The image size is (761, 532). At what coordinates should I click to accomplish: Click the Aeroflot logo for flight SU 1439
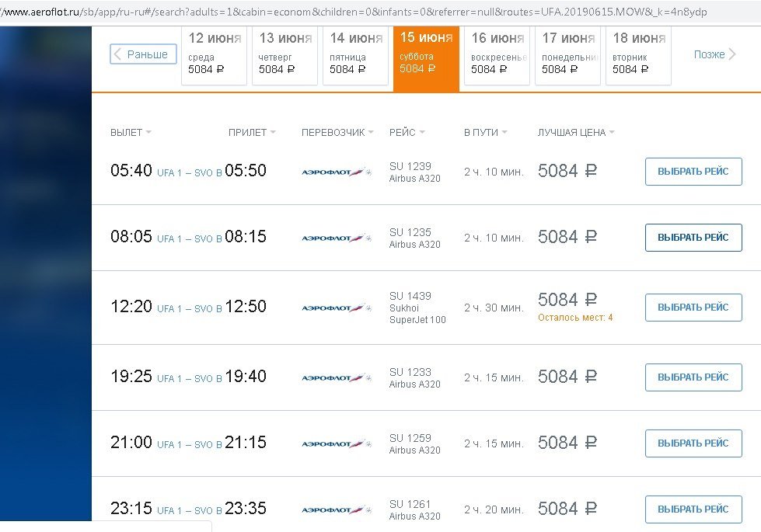pyautogui.click(x=336, y=308)
